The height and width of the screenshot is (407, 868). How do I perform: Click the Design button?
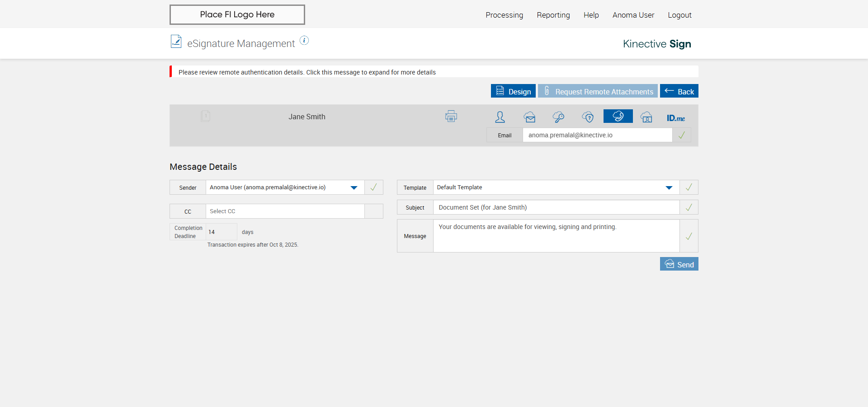tap(513, 91)
